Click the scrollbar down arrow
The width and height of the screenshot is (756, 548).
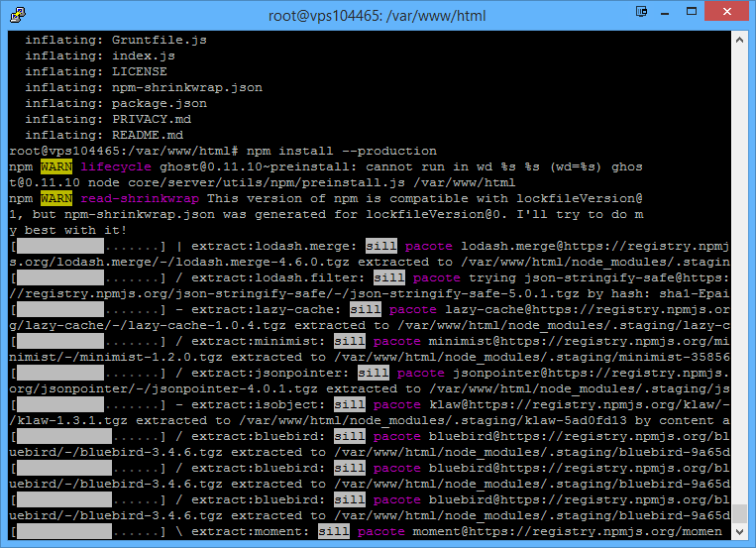point(739,534)
